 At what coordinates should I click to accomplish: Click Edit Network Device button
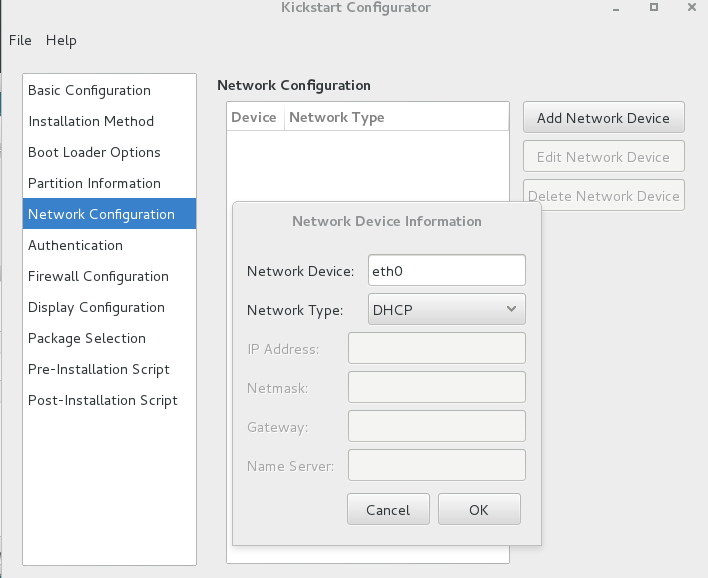pos(604,157)
